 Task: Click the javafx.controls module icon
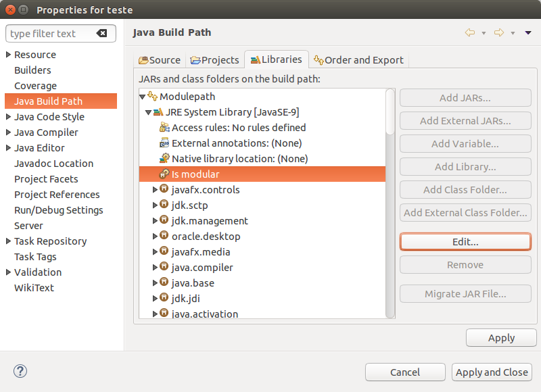[x=164, y=189]
